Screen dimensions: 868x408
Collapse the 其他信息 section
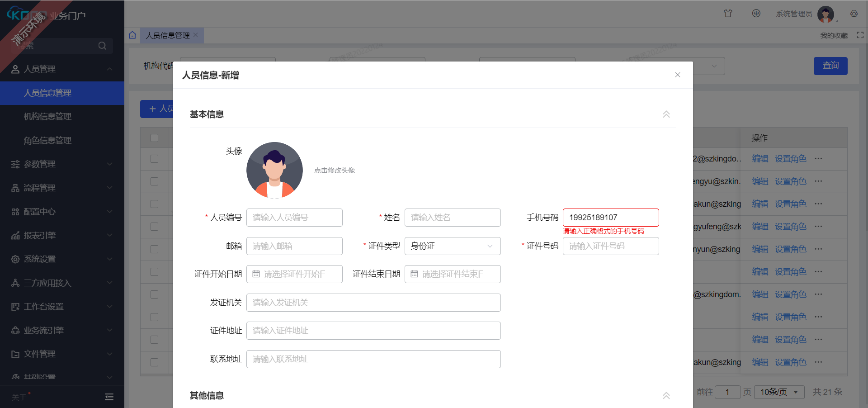tap(666, 396)
